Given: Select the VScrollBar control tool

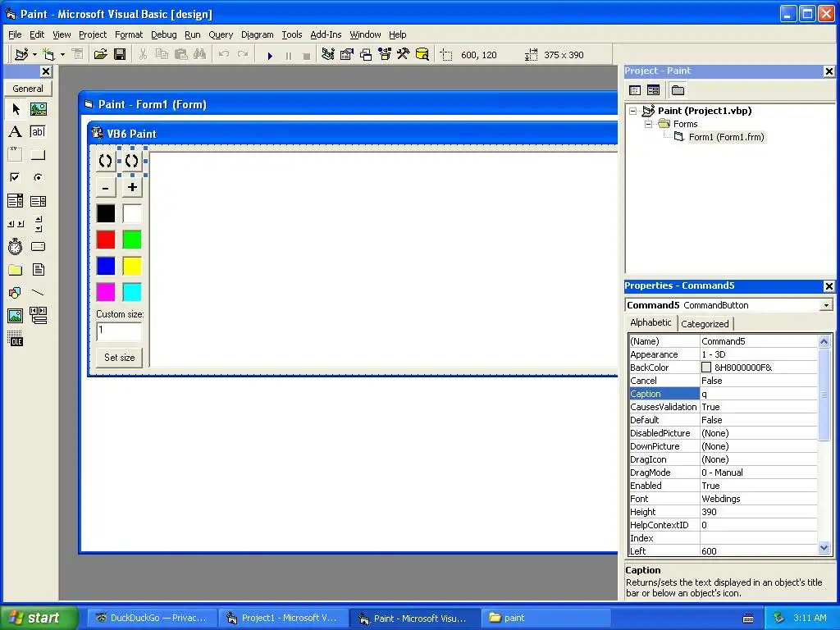Looking at the screenshot, I should tap(38, 224).
